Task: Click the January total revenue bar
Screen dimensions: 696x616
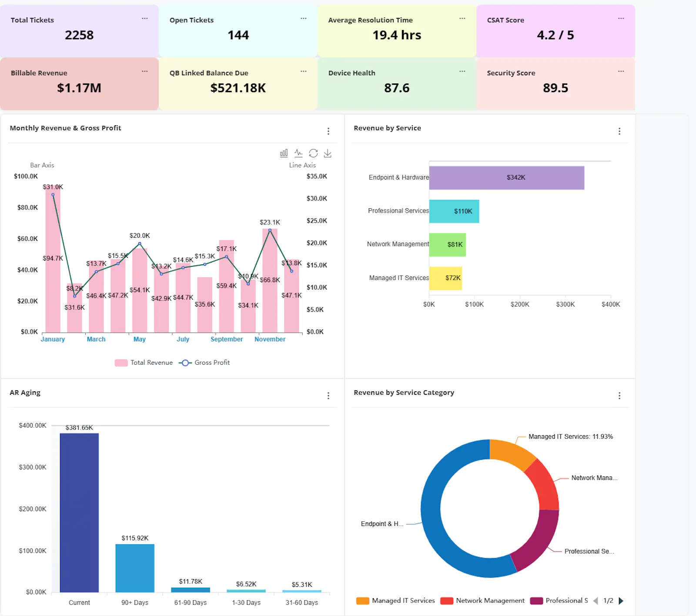Action: click(53, 259)
